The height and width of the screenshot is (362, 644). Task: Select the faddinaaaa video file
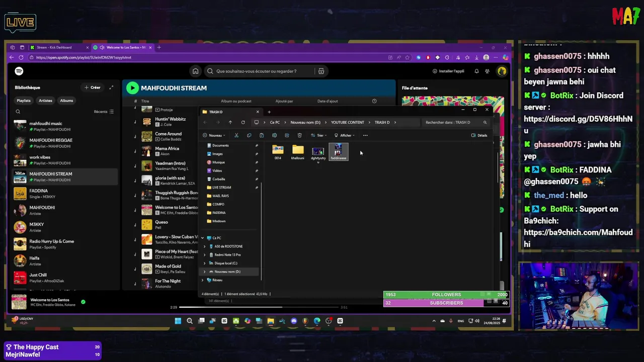[x=338, y=152]
